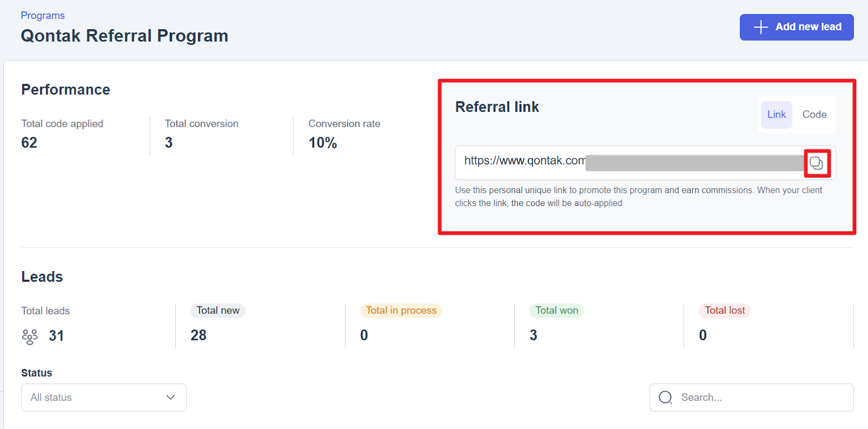Go back to the Programs breadcrumb
Image resolution: width=868 pixels, height=429 pixels.
click(x=42, y=16)
